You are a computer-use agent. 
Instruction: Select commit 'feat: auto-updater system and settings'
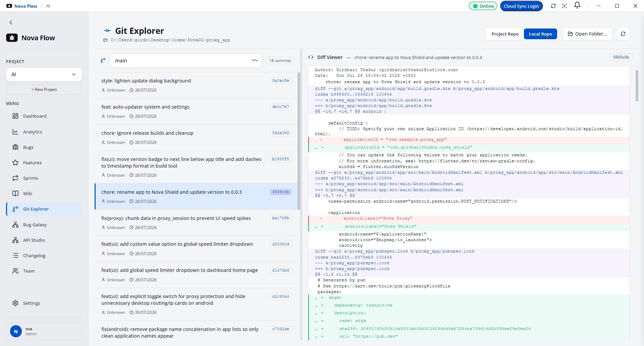pos(196,111)
